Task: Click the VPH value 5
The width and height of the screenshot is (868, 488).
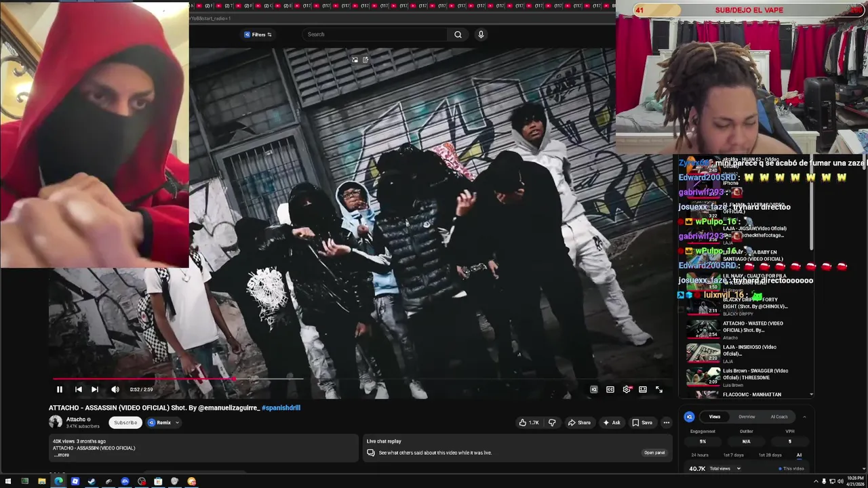Action: (x=790, y=441)
